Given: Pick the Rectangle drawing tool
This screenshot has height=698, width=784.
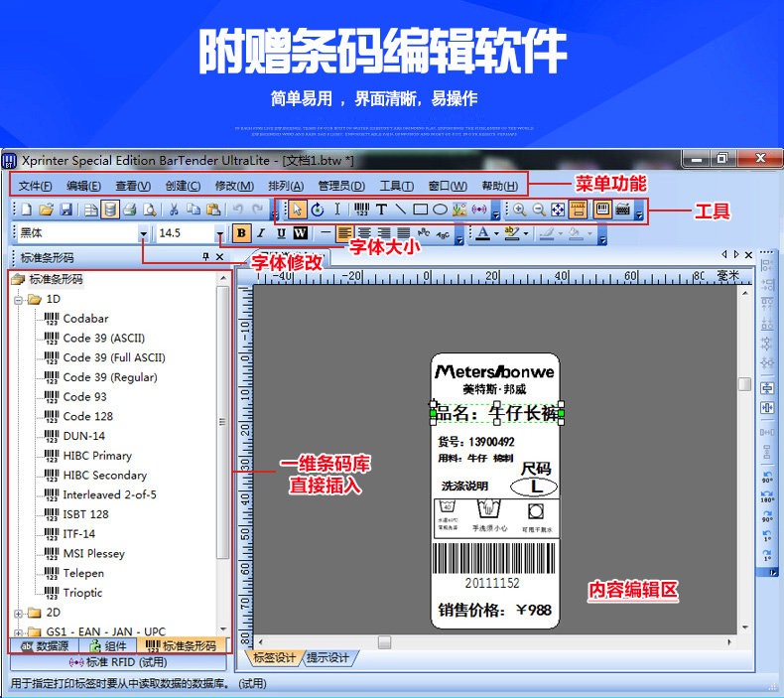Looking at the screenshot, I should click(420, 209).
